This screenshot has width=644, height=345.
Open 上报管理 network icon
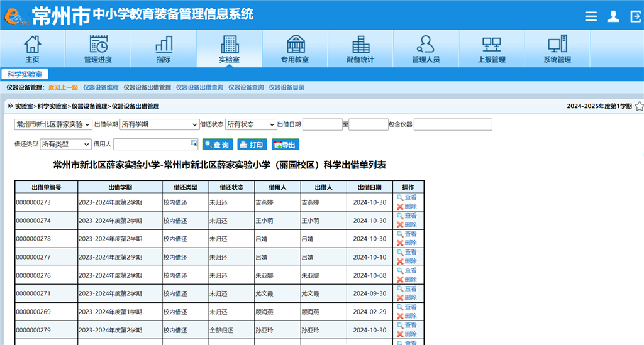click(492, 45)
